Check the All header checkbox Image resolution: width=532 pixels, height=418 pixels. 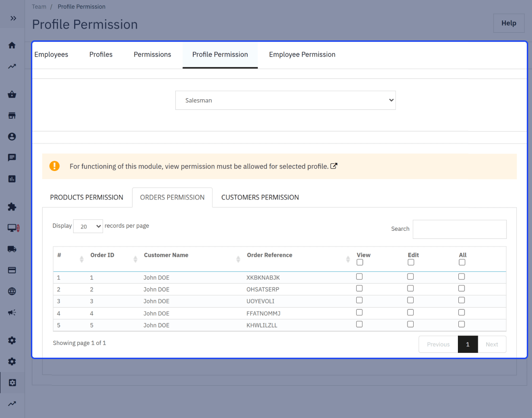[462, 262]
